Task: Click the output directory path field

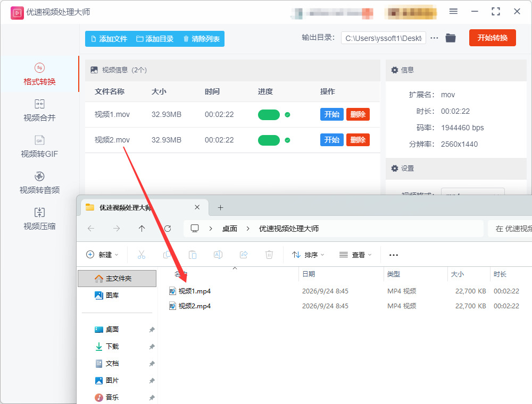Action: 384,38
